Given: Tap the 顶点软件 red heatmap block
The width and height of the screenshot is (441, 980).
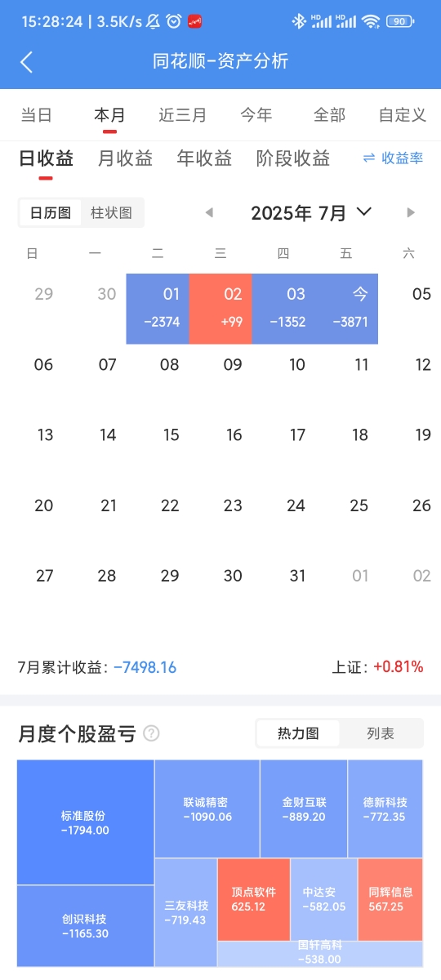Looking at the screenshot, I should tap(254, 900).
